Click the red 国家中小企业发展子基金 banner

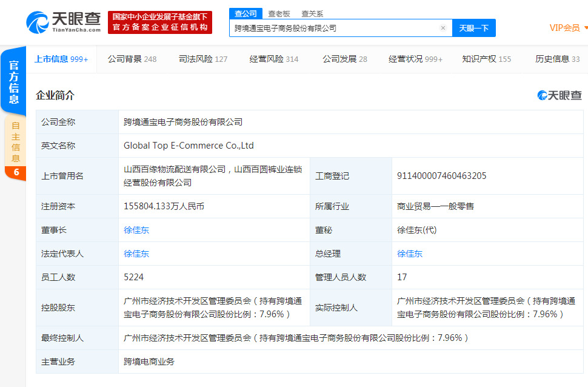point(160,22)
